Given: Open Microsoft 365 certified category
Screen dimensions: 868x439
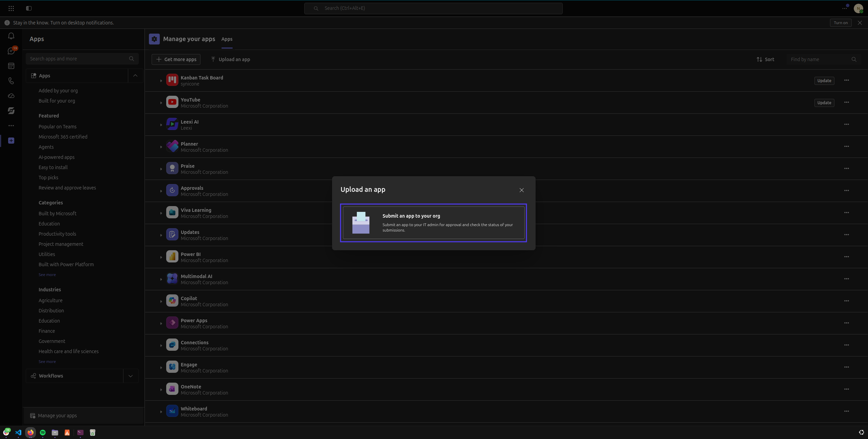Looking at the screenshot, I should point(63,137).
